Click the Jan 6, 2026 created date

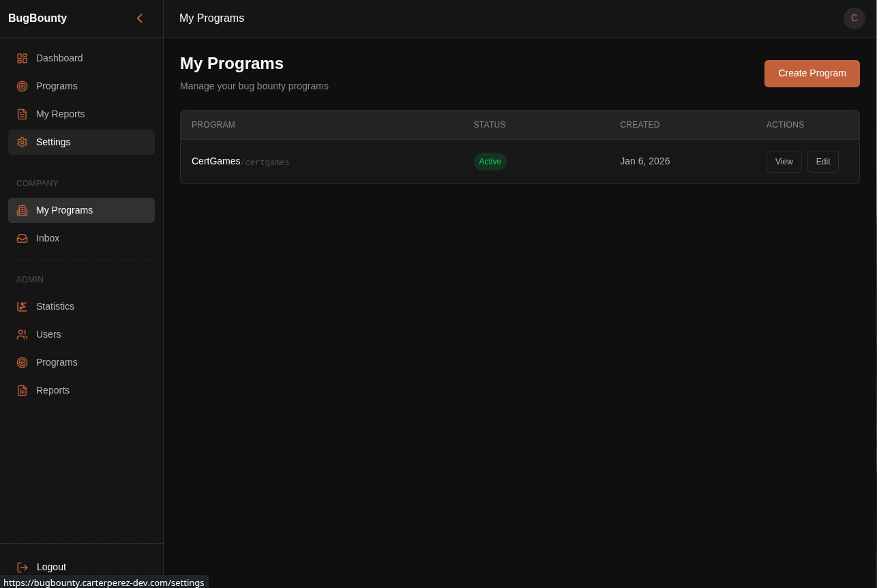644,162
